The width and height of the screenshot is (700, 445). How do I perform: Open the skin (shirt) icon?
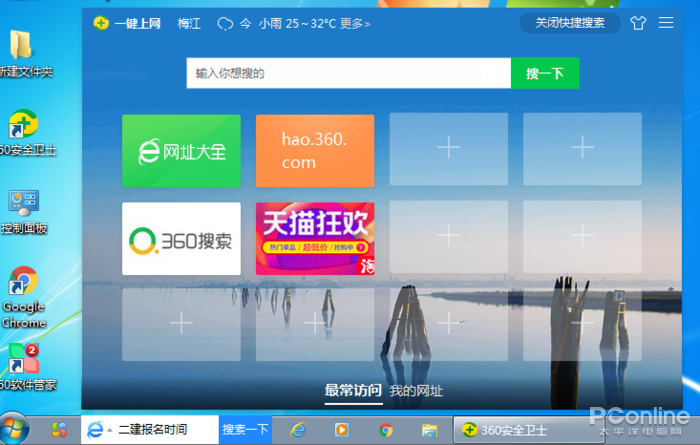(x=638, y=23)
